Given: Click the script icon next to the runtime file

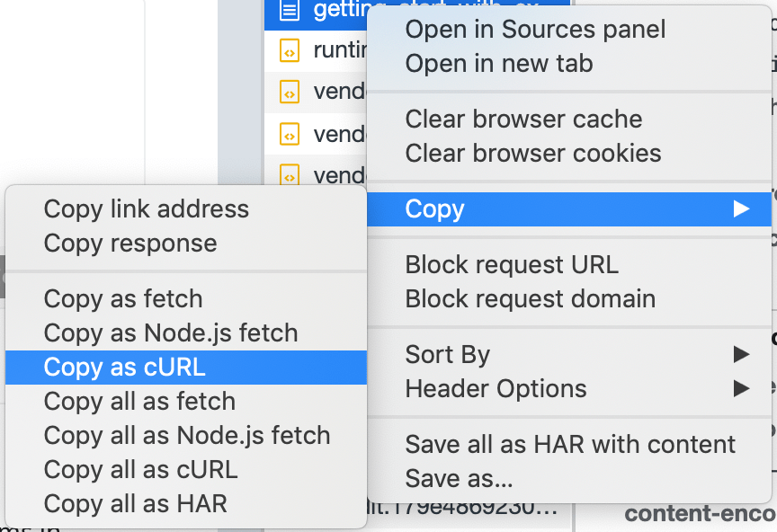Looking at the screenshot, I should pyautogui.click(x=290, y=50).
